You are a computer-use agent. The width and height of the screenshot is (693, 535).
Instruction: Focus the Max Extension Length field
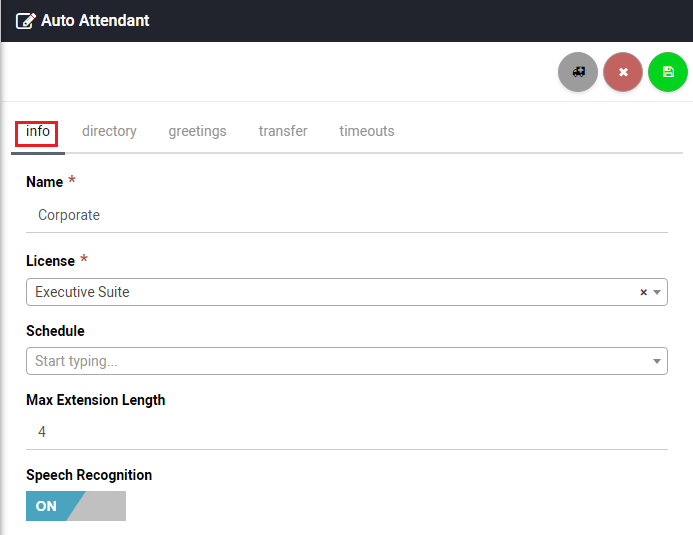[x=346, y=432]
